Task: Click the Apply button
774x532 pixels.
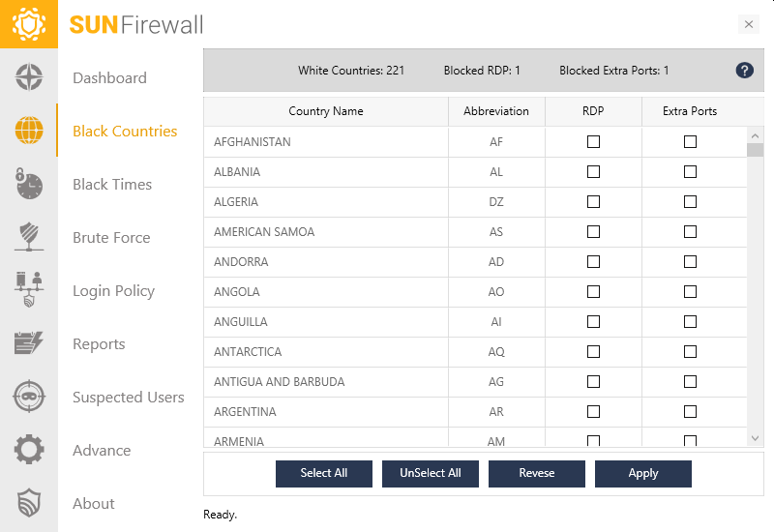Action: (642, 473)
